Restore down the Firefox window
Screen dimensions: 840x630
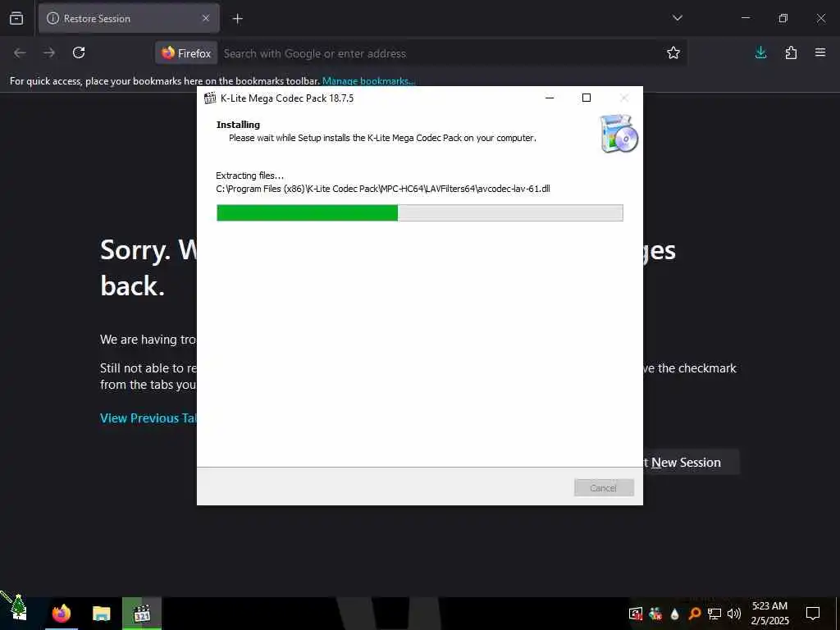(x=783, y=18)
